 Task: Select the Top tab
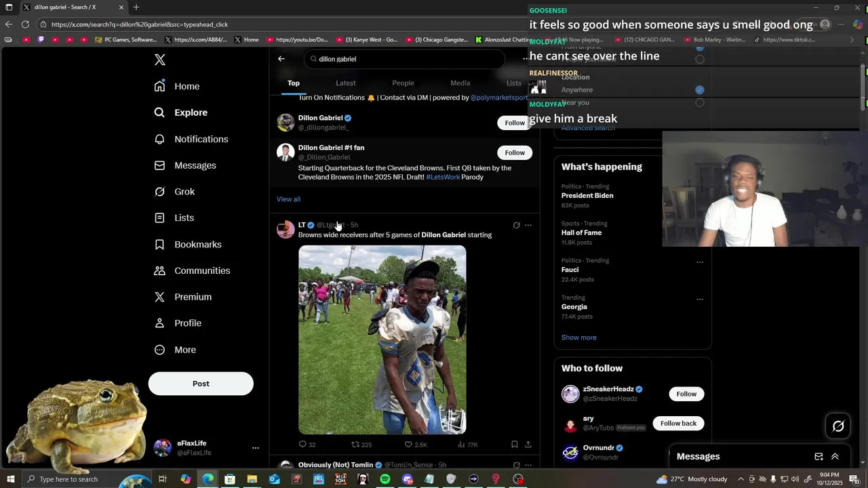pyautogui.click(x=294, y=83)
